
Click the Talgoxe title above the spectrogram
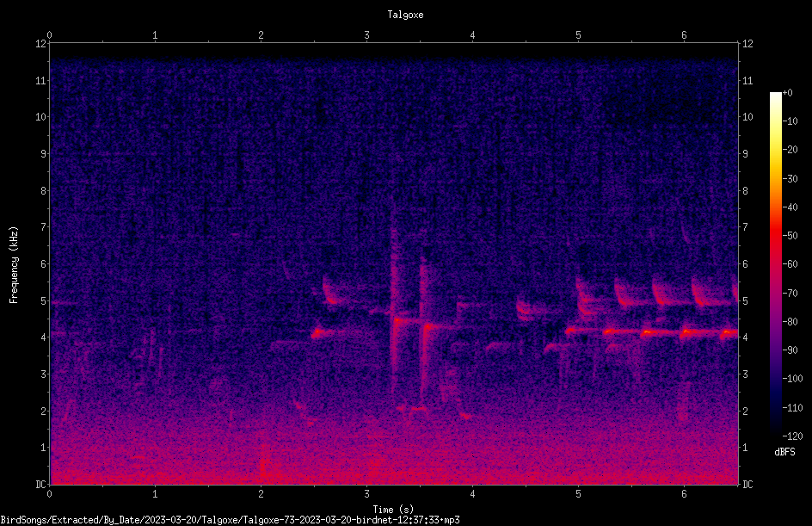[405, 15]
